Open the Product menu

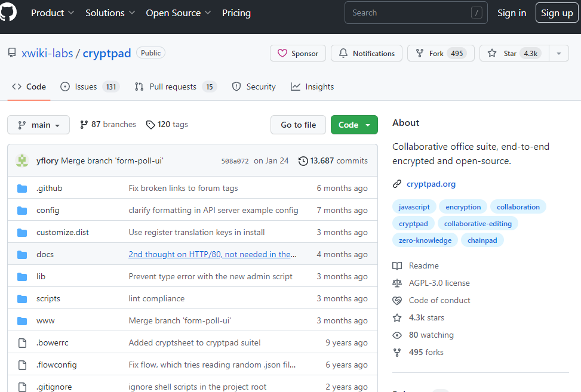coord(53,13)
